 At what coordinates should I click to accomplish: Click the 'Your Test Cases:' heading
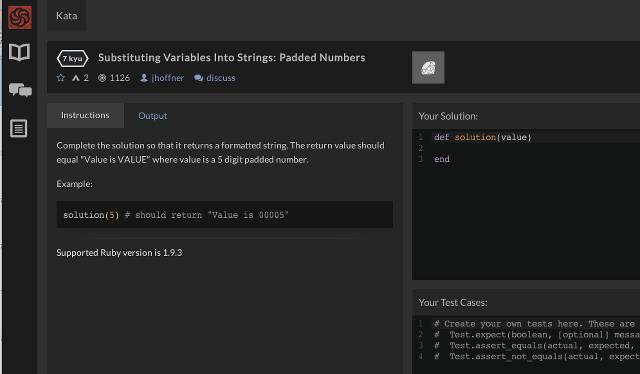pyautogui.click(x=453, y=303)
